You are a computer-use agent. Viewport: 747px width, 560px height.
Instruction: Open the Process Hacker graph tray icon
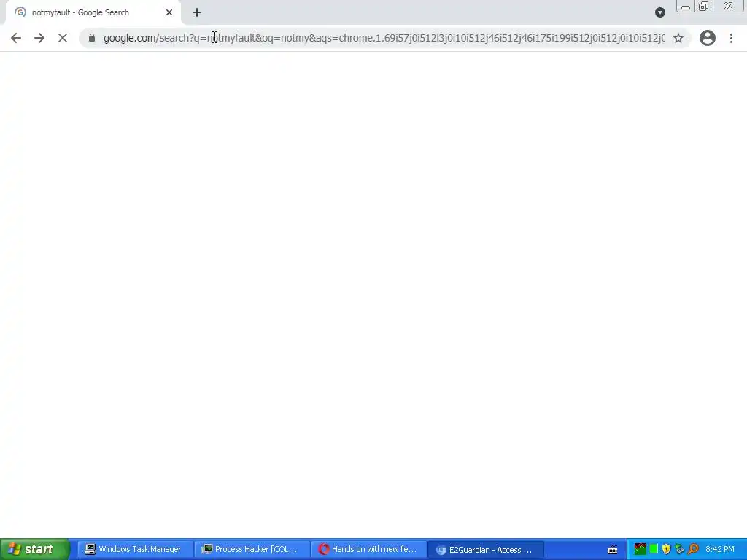[x=640, y=549]
